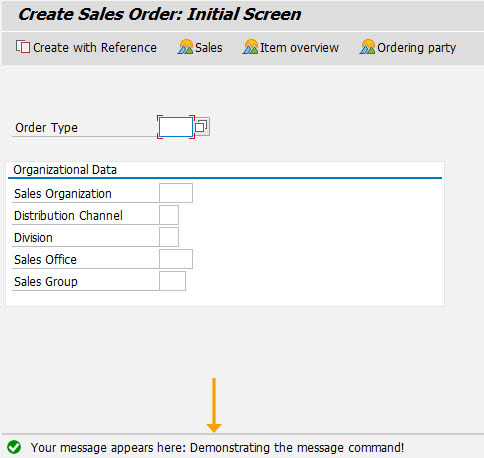The image size is (484, 458).
Task: Click the Create Sales Order title bar
Action: 243,15
